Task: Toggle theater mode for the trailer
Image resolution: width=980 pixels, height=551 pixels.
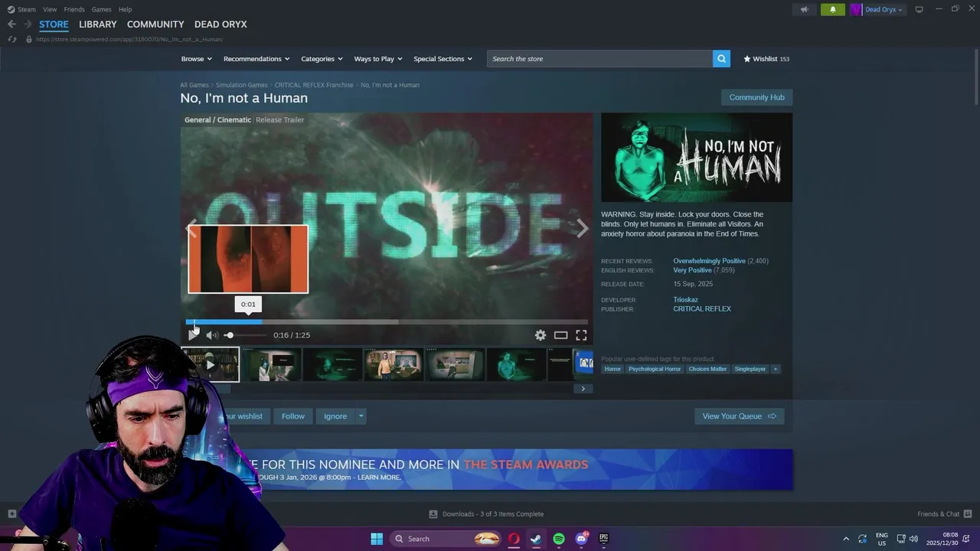Action: coord(560,335)
